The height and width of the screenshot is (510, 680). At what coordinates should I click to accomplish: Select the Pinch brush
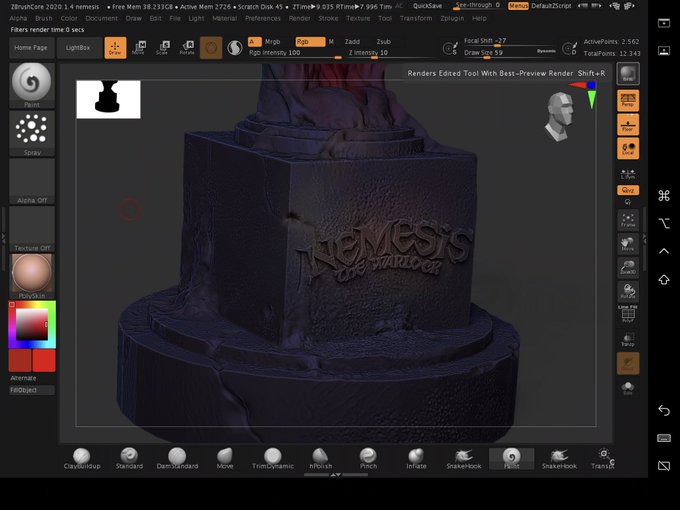point(368,459)
